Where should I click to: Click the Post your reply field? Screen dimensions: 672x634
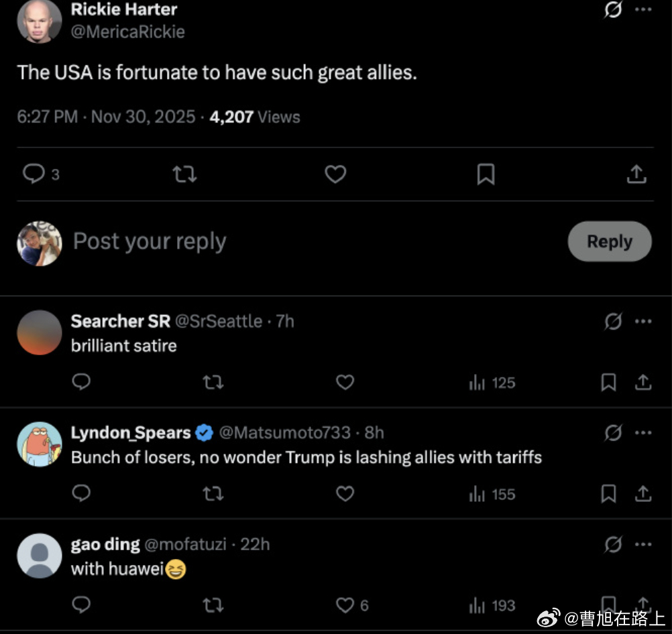tap(268, 241)
